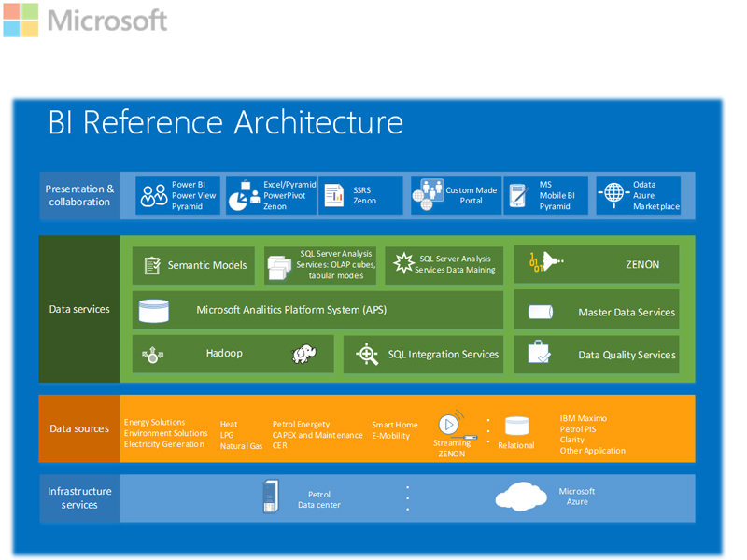Click the ZENON binary data icon
This screenshot has height=560, width=747.
tap(545, 262)
